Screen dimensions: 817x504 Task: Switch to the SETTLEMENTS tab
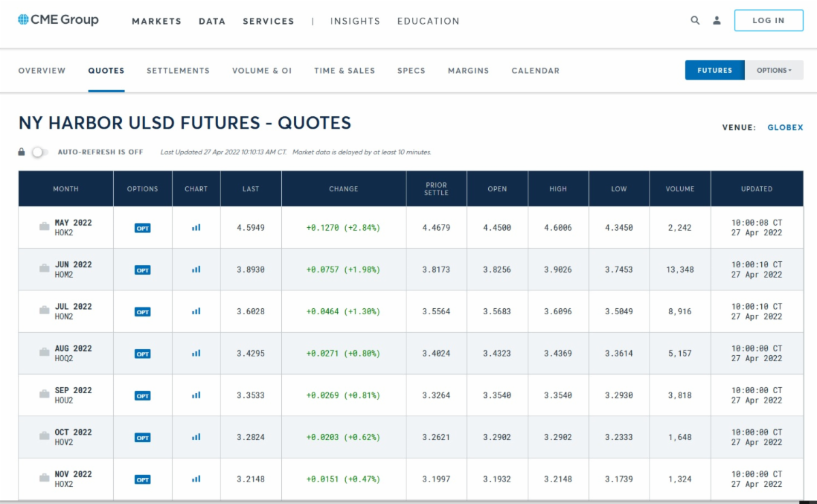(x=178, y=71)
